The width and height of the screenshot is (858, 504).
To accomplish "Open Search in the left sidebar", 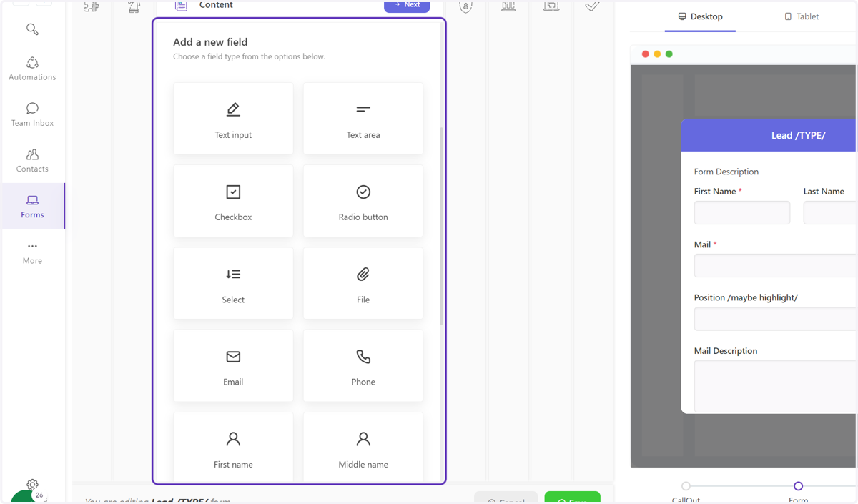I will [32, 29].
